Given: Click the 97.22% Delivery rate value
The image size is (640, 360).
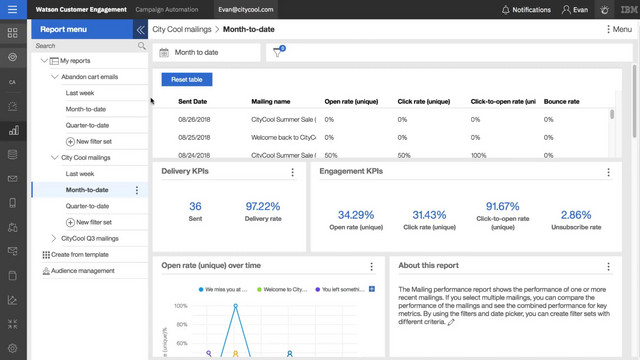Looking at the screenshot, I should (262, 206).
